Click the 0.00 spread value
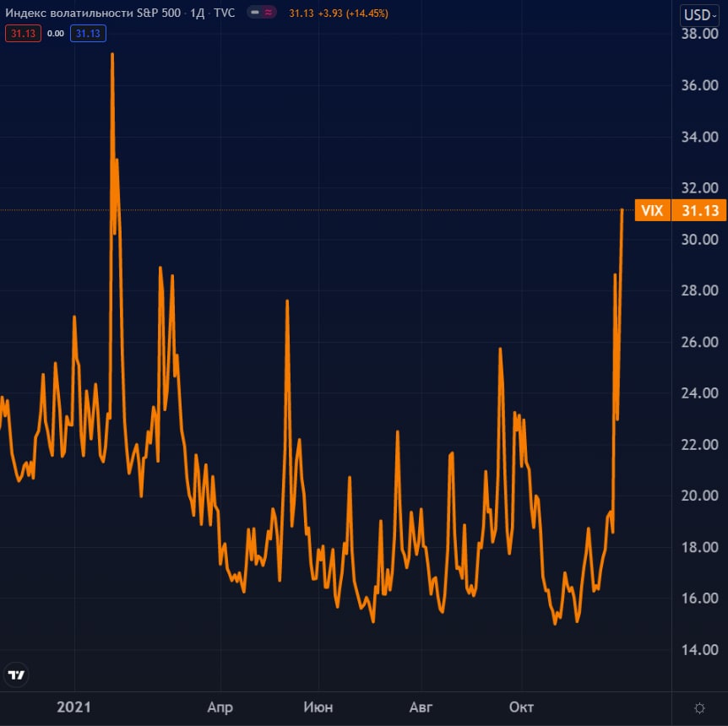Viewport: 728px width, 726px height. (56, 34)
